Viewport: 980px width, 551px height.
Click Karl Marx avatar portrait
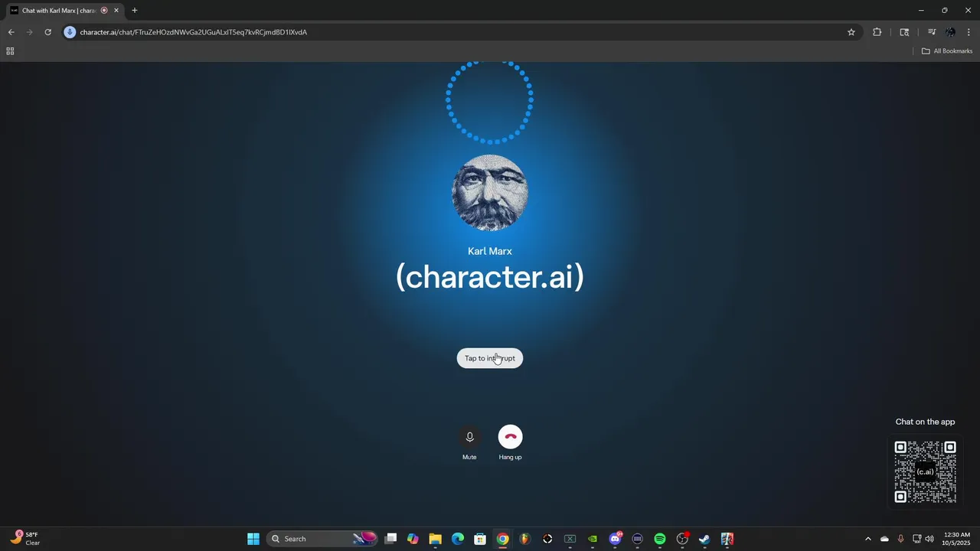coord(490,193)
